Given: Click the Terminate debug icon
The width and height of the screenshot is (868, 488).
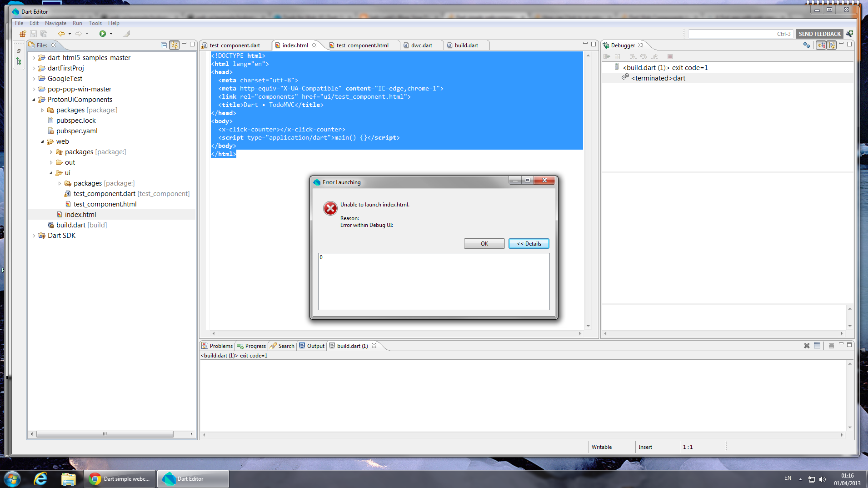Looking at the screenshot, I should pyautogui.click(x=670, y=57).
